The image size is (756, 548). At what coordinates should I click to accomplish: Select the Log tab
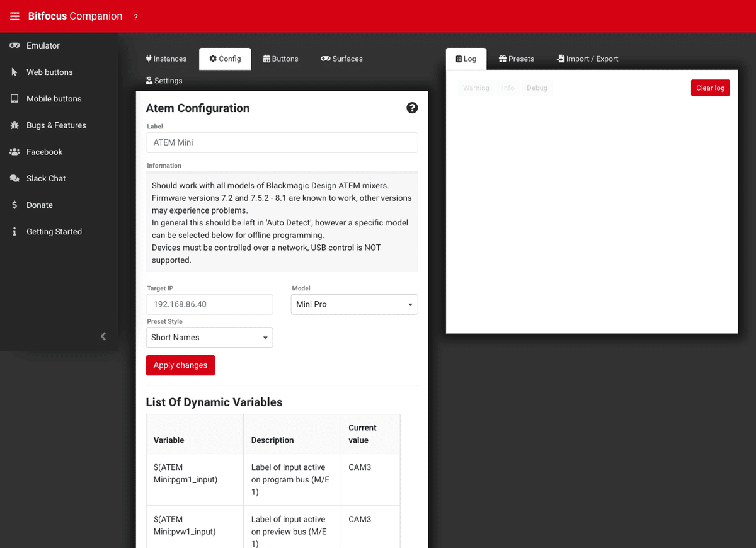pyautogui.click(x=466, y=59)
